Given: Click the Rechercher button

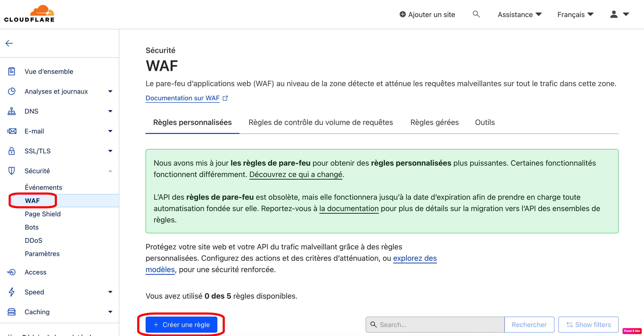Looking at the screenshot, I should tap(529, 324).
